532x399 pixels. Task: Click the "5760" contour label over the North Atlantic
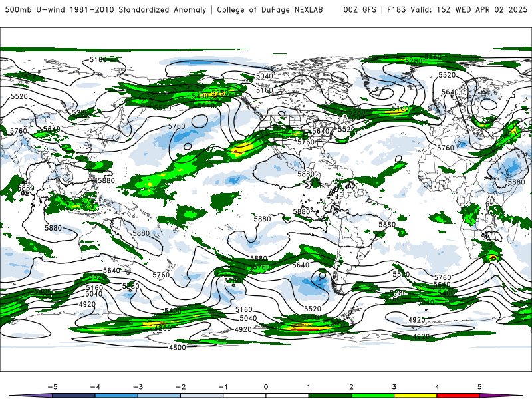point(445,148)
